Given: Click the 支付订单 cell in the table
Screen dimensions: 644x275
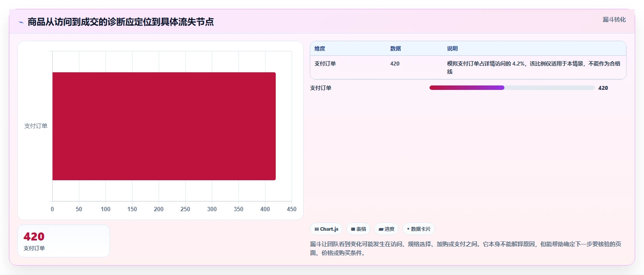Looking at the screenshot, I should (x=325, y=64).
